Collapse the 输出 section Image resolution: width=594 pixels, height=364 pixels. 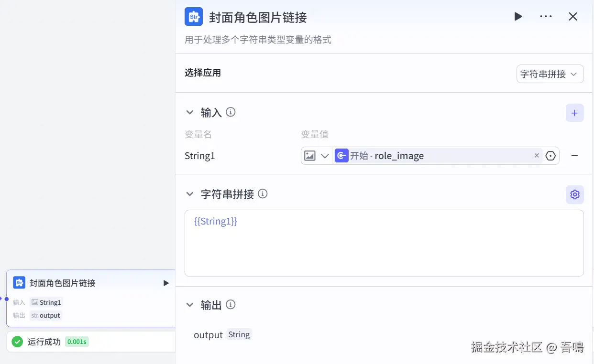pyautogui.click(x=190, y=305)
